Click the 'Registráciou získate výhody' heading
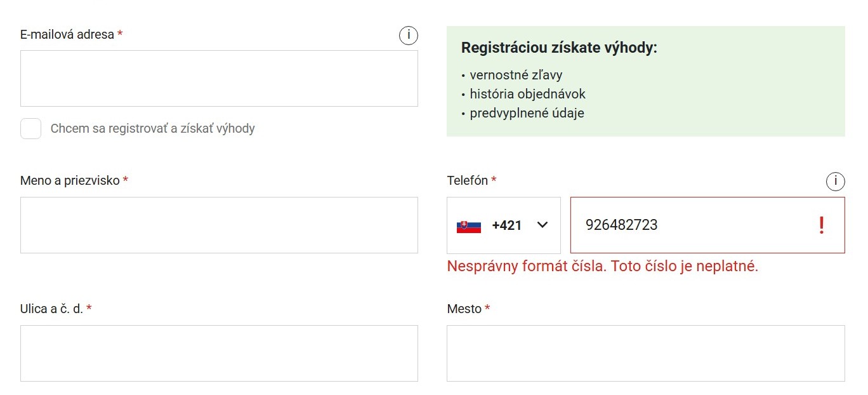This screenshot has height=395, width=868. coord(559,48)
